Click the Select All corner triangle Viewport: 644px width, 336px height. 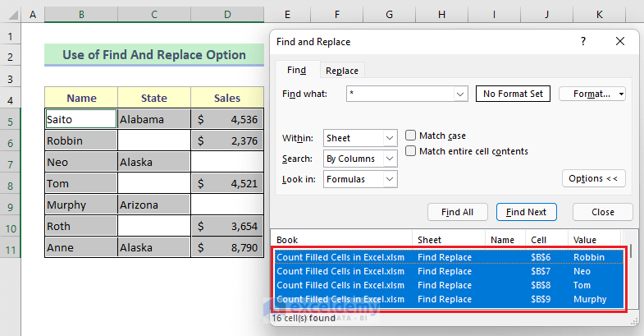coord(11,16)
